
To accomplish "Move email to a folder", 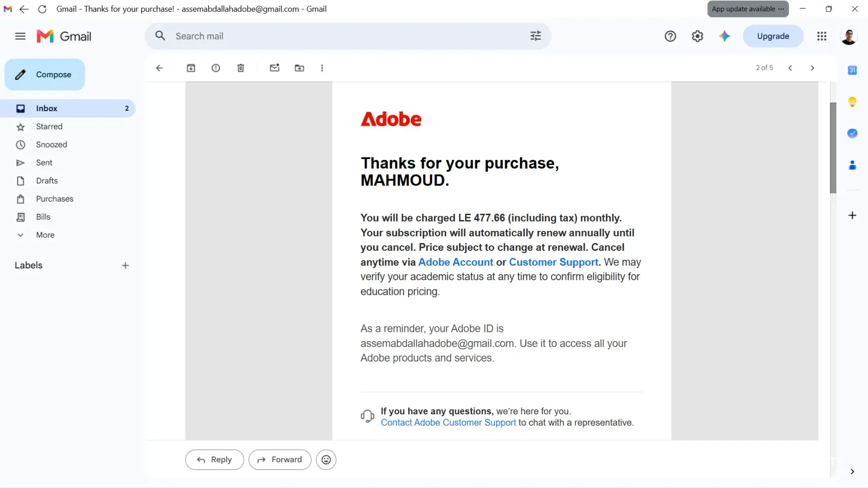I will coord(300,68).
